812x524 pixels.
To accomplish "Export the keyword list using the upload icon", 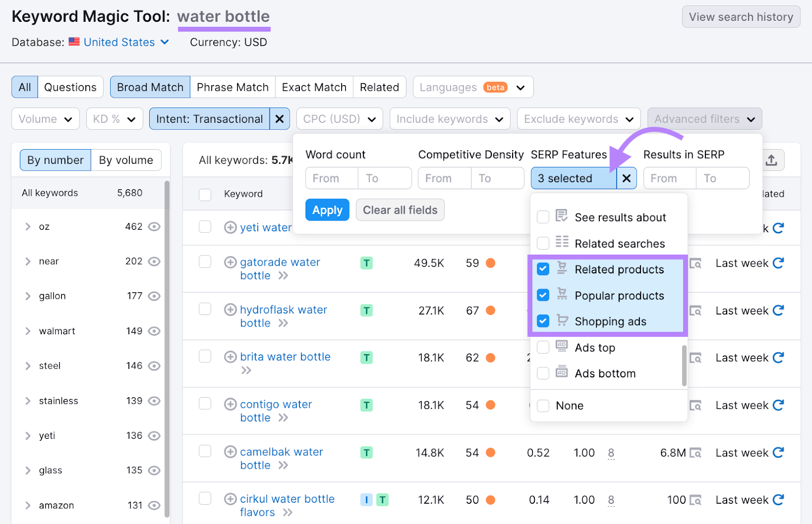I will click(772, 160).
